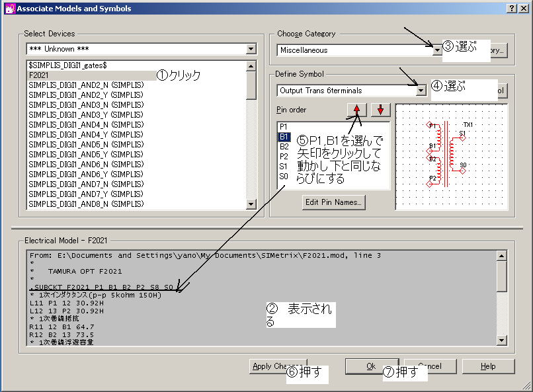Select pin P2 in the Pin order list
The height and width of the screenshot is (392, 533).
(284, 156)
